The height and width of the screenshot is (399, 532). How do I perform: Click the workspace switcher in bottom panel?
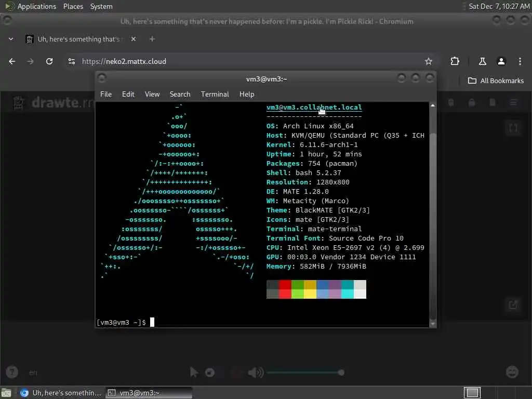[472, 393]
